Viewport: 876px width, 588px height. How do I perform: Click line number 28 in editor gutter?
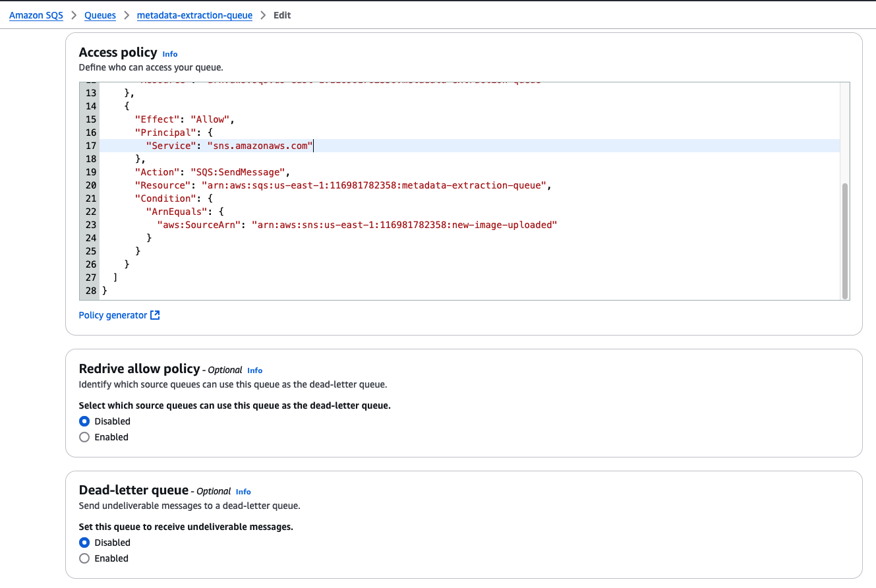(90, 291)
